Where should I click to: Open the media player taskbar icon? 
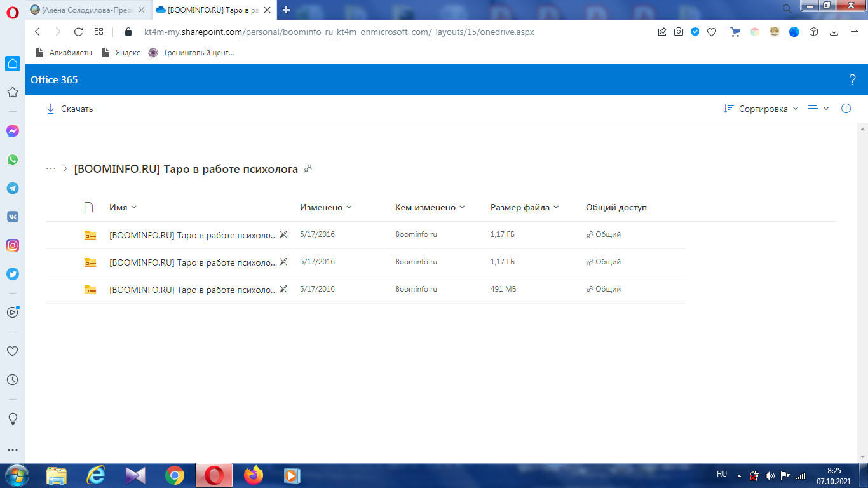292,475
